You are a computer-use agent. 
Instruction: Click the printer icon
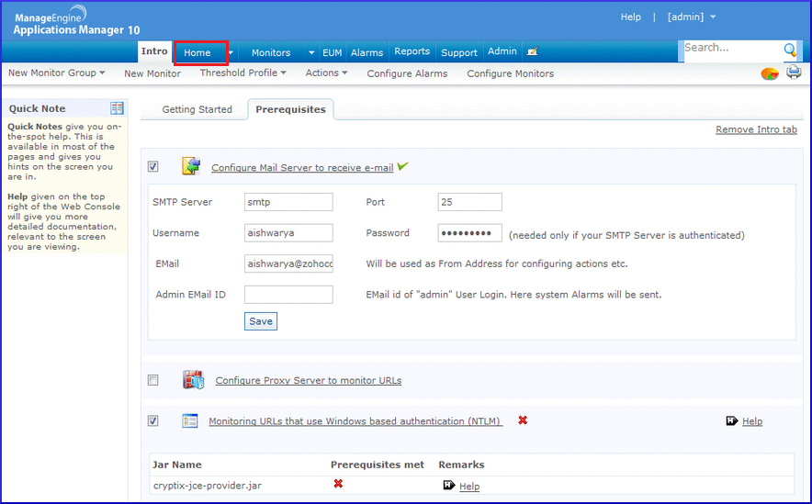[x=794, y=72]
